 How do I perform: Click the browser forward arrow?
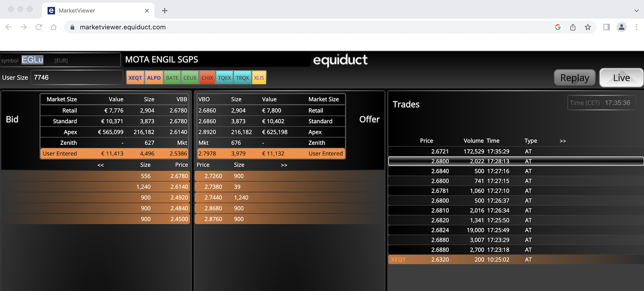pyautogui.click(x=24, y=27)
